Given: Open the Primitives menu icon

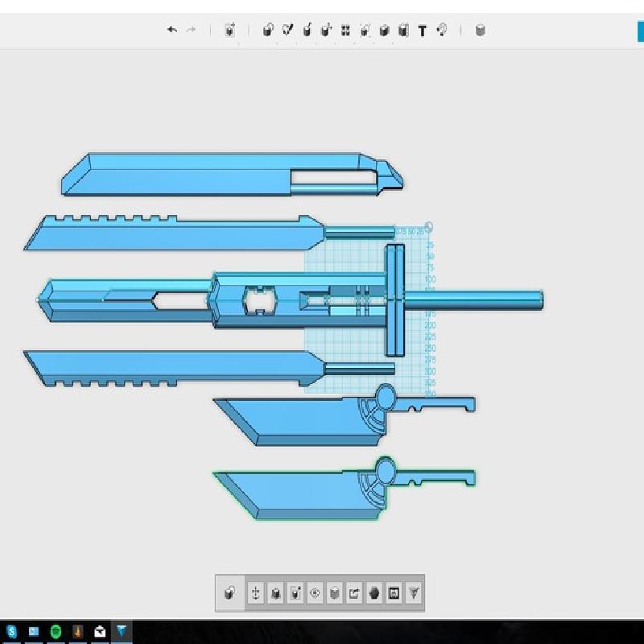Looking at the screenshot, I should [268, 30].
